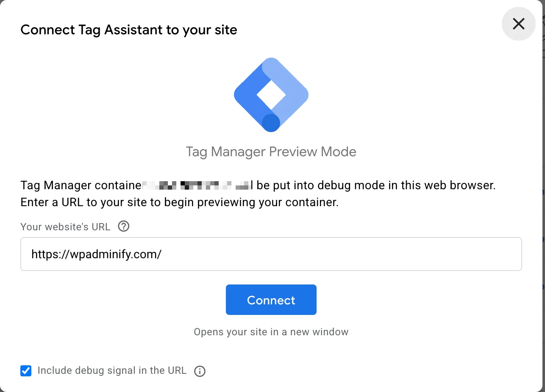Select the URL text https://wpadminify.com/
The image size is (545, 392).
(x=97, y=254)
